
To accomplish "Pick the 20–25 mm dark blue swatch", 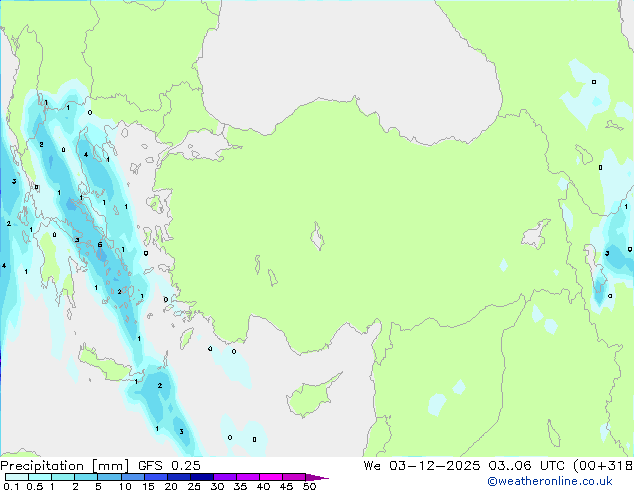I will 178,477.
